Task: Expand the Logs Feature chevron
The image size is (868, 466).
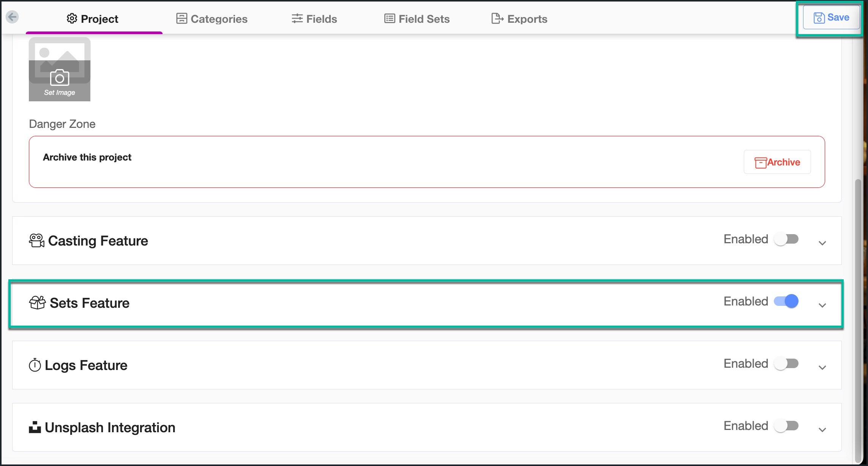Action: pos(822,368)
